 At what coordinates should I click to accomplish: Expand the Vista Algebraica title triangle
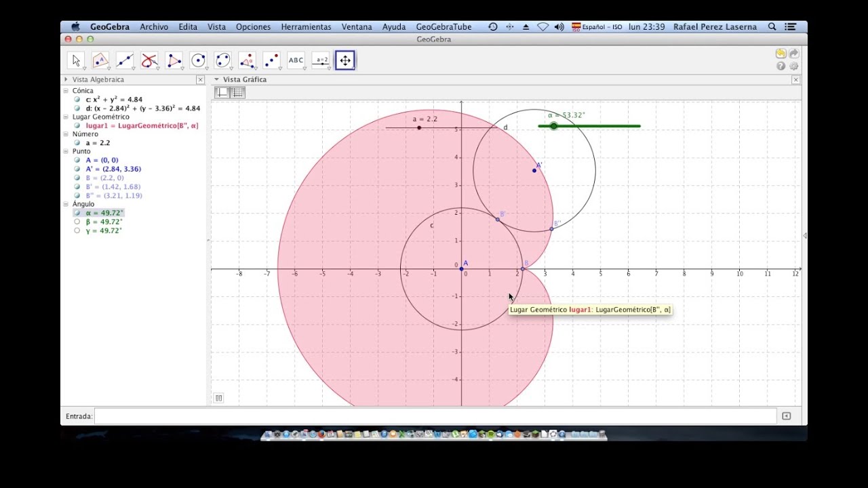[x=66, y=79]
